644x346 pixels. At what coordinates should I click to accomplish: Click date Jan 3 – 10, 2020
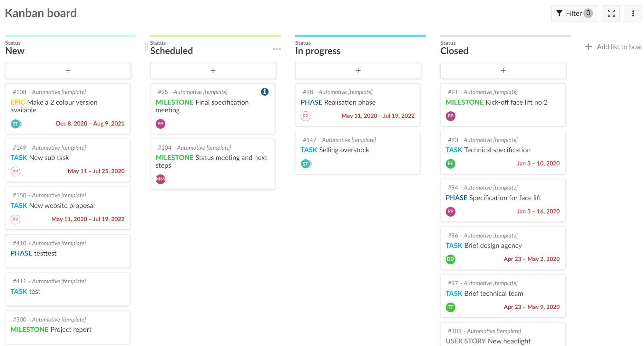(x=538, y=164)
